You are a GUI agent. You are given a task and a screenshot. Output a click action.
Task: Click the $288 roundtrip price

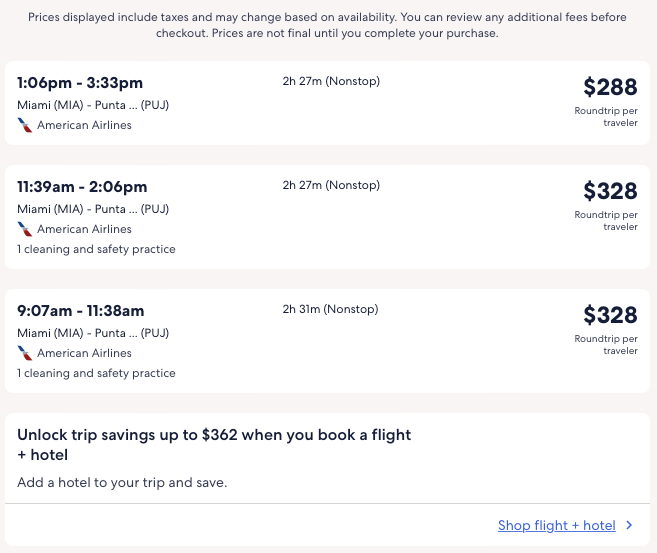[610, 87]
